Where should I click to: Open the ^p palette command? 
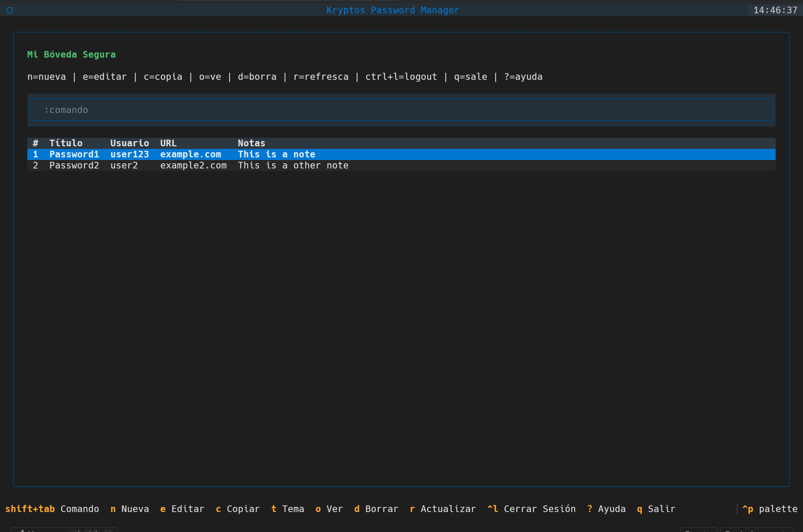pyautogui.click(x=770, y=509)
